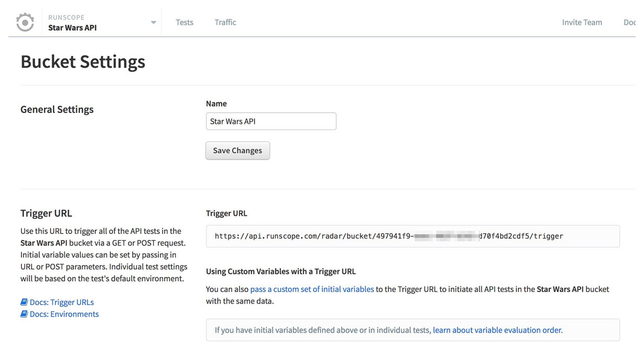Open the Tests tab

click(x=185, y=22)
